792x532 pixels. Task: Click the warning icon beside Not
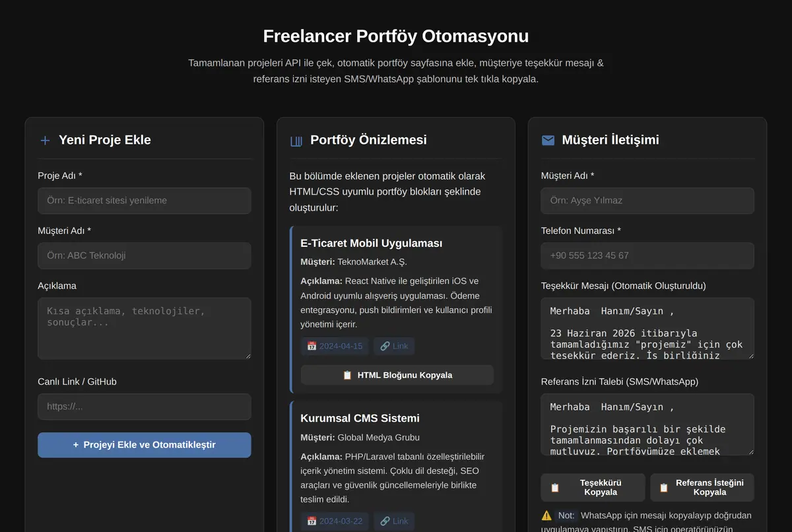click(546, 515)
